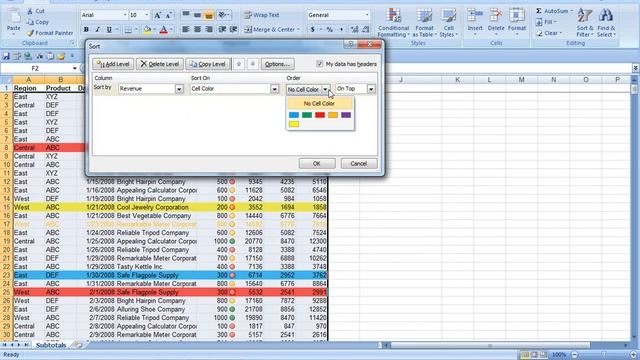Click the Copy Level button
The image size is (640, 360).
[208, 64]
